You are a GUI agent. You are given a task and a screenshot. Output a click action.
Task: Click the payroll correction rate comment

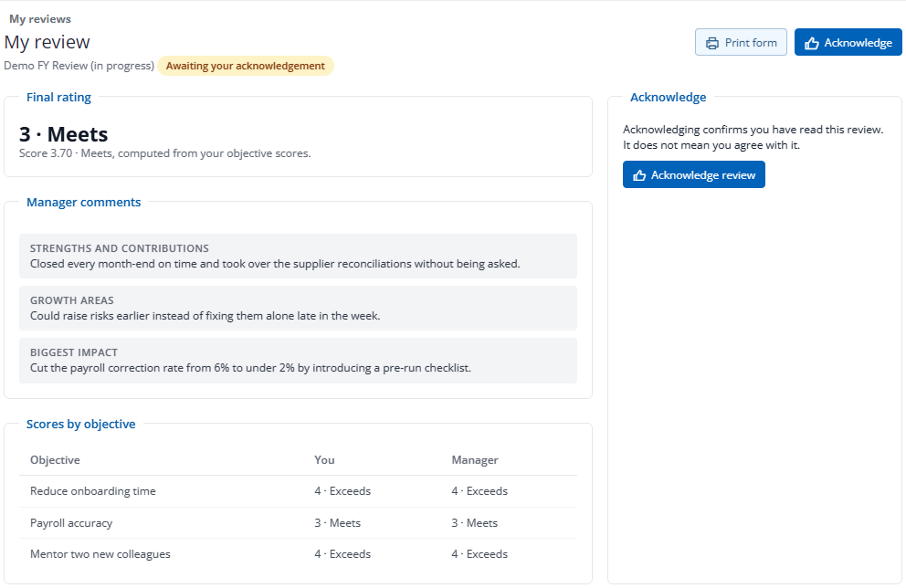click(251, 368)
